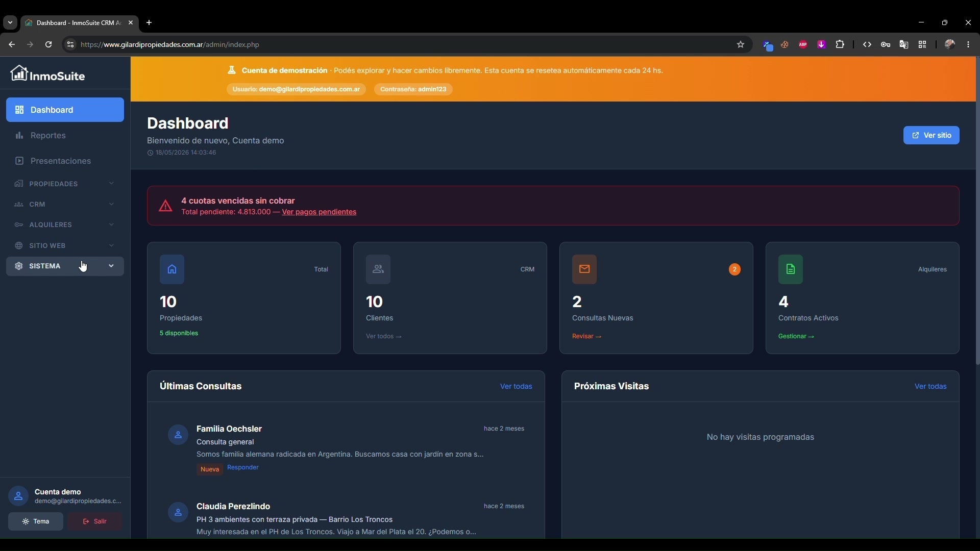Click the demo account flask icon
Screen dimensions: 980x551
pyautogui.click(x=232, y=70)
